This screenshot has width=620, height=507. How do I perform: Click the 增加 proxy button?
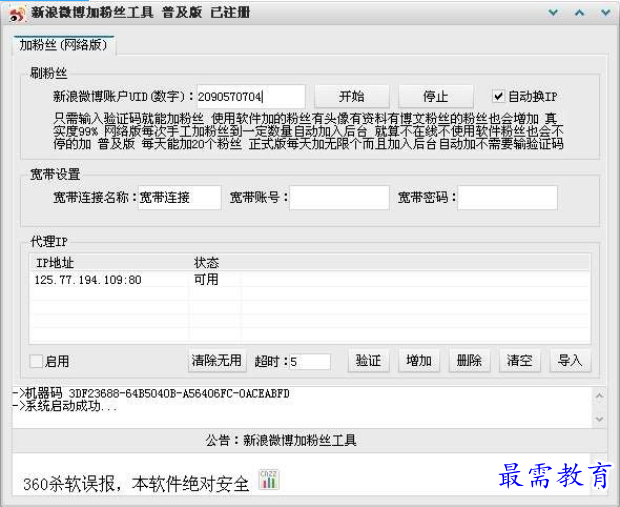pos(419,360)
